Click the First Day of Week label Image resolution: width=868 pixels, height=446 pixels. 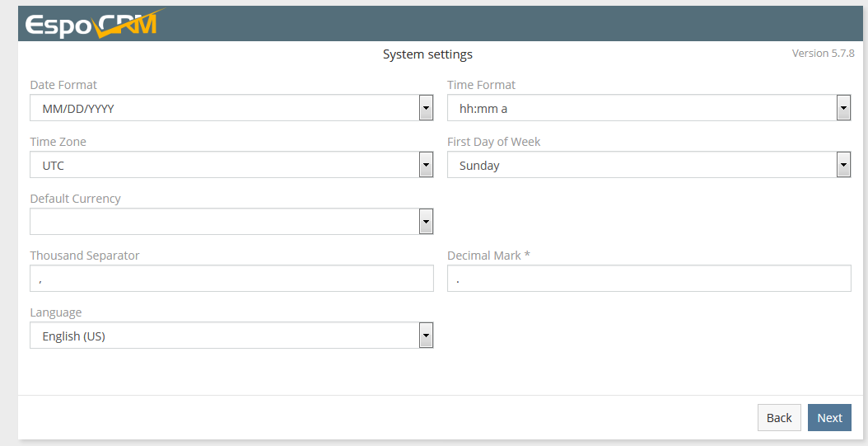(494, 142)
